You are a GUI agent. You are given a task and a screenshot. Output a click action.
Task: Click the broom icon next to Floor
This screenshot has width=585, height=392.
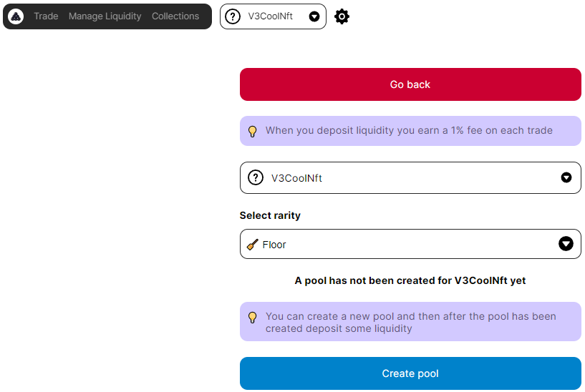(x=252, y=245)
